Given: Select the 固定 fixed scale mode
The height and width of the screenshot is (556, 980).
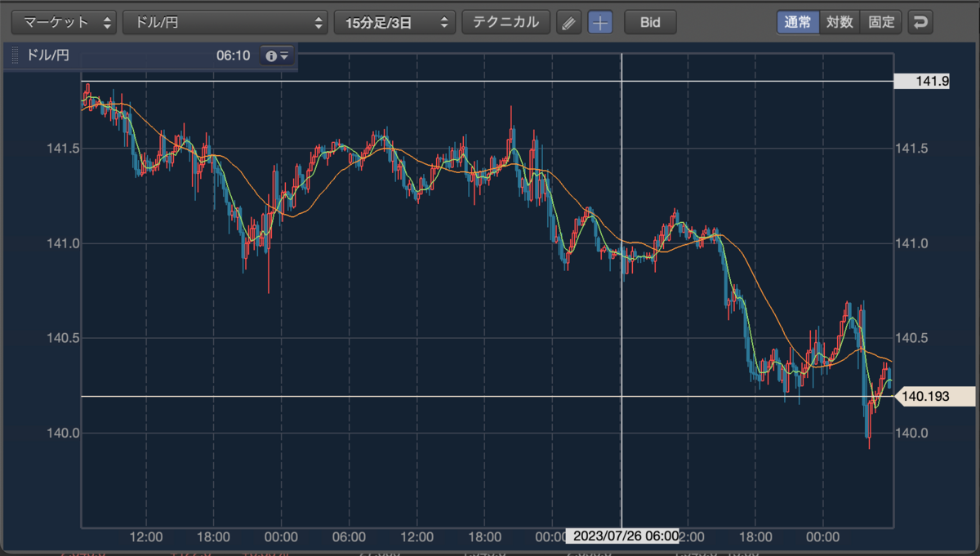Looking at the screenshot, I should click(x=881, y=22).
